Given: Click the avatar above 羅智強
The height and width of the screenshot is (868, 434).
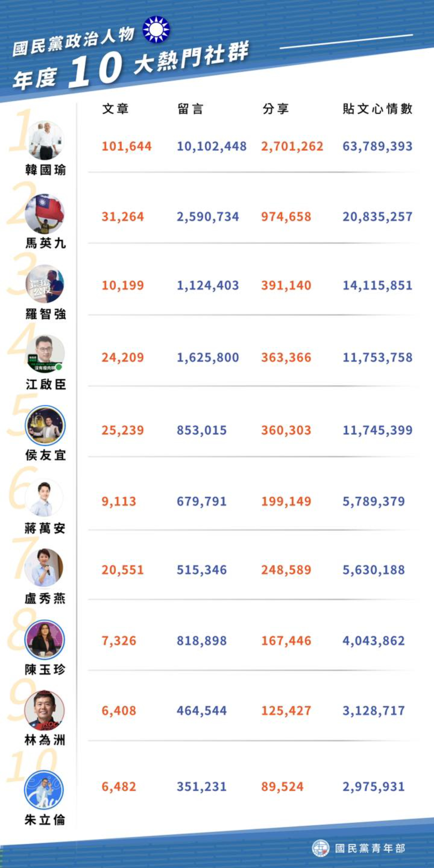Looking at the screenshot, I should [45, 284].
